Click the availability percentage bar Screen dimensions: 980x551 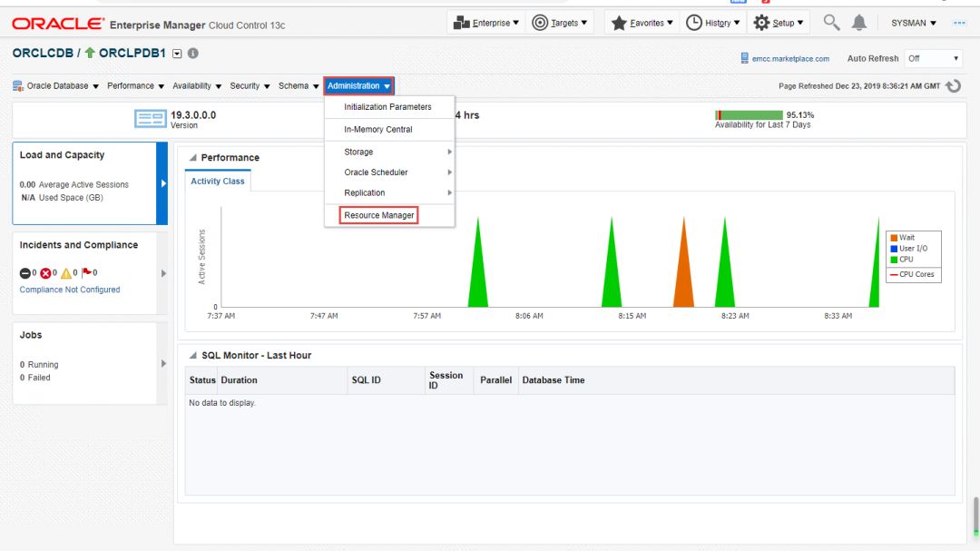(749, 115)
